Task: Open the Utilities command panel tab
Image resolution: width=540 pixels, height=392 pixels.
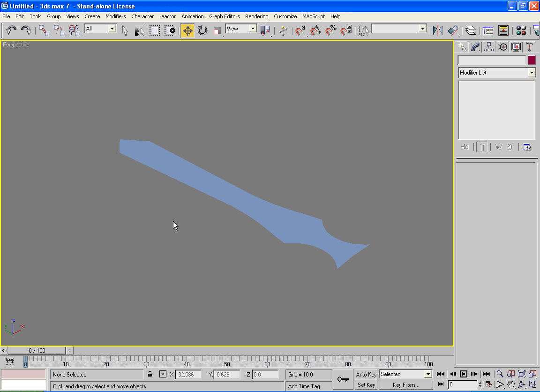Action: [x=529, y=47]
